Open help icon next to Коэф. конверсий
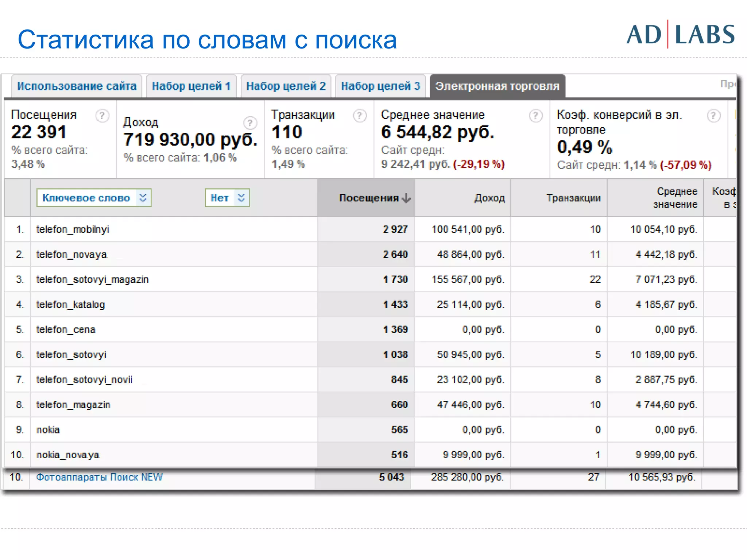The image size is (747, 560). [x=713, y=116]
